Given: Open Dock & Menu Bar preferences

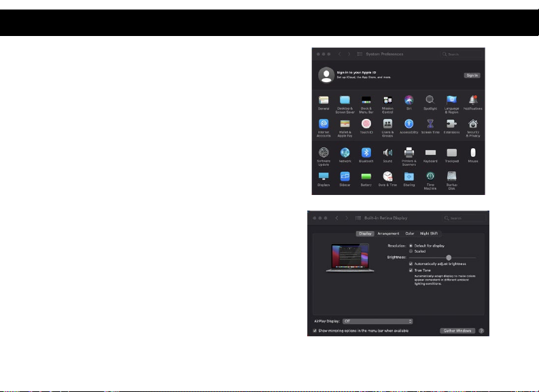Looking at the screenshot, I should [366, 105].
